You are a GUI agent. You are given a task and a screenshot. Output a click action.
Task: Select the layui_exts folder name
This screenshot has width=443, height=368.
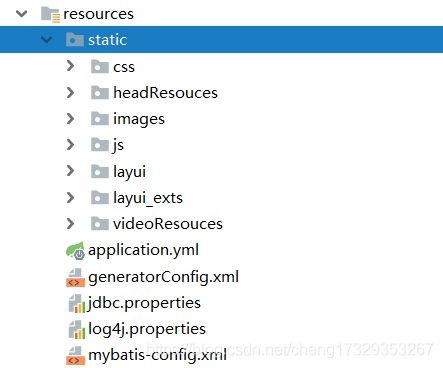coord(148,198)
